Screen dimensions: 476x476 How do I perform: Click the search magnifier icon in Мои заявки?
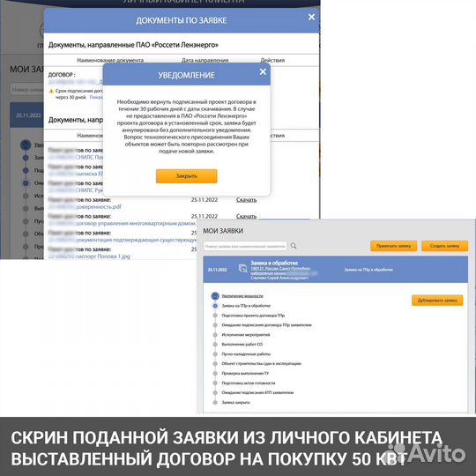point(294,246)
